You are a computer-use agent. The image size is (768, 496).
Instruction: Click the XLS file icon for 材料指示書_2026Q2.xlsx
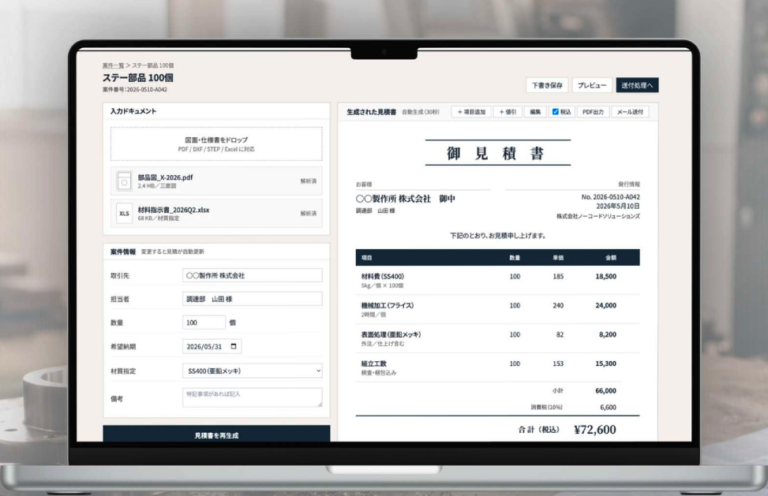tap(124, 213)
